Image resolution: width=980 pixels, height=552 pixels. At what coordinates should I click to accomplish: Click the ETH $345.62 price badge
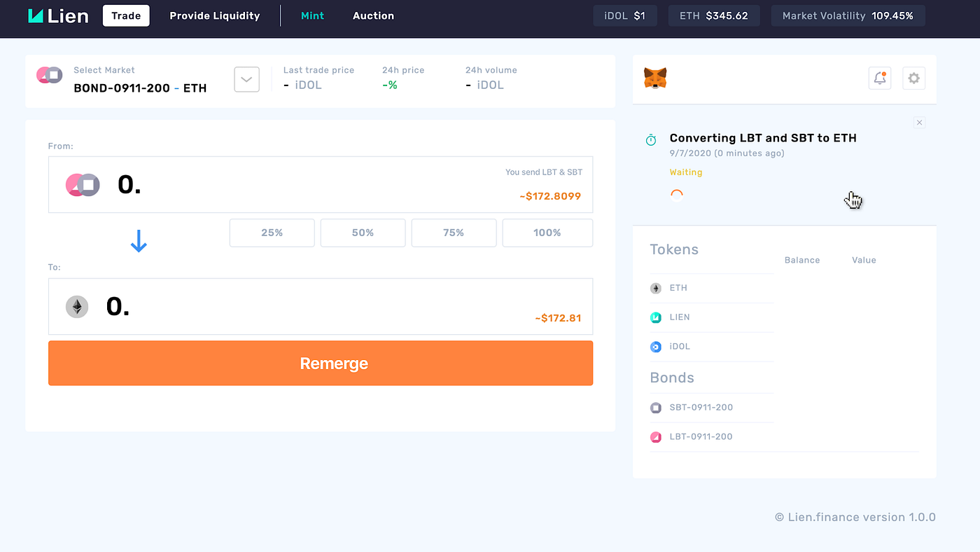coord(714,15)
